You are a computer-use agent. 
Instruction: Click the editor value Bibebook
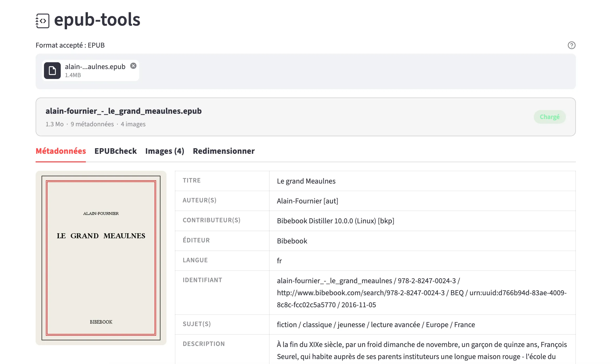point(292,241)
